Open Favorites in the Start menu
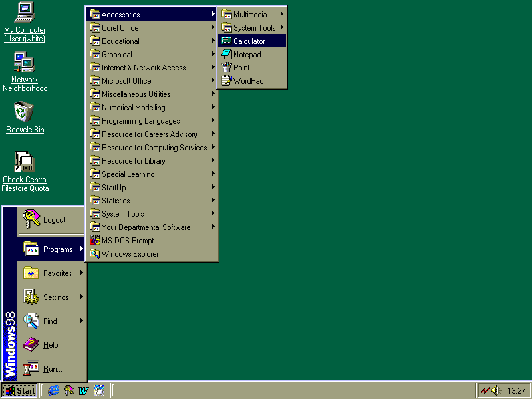The height and width of the screenshot is (399, 532). (x=51, y=273)
